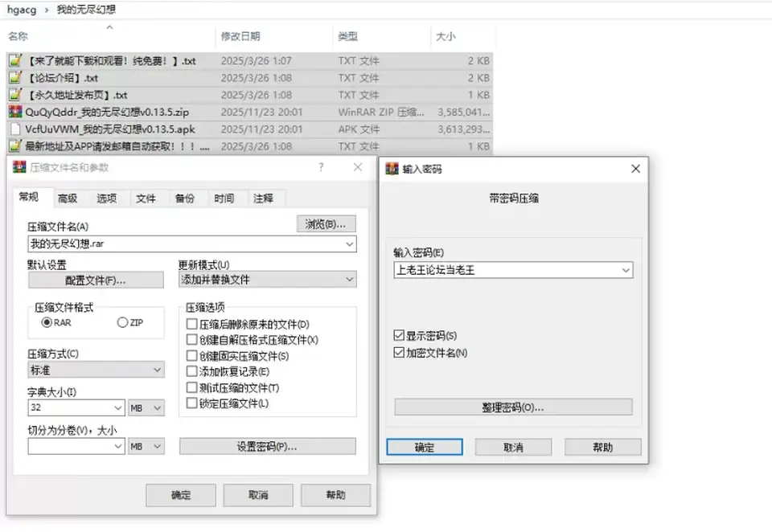Click the WinRAR icon of QuQyQddr zip file

pos(16,112)
